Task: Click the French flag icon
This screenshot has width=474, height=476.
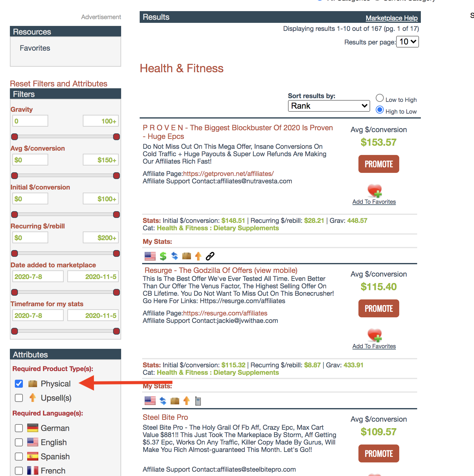Action: pyautogui.click(x=33, y=470)
